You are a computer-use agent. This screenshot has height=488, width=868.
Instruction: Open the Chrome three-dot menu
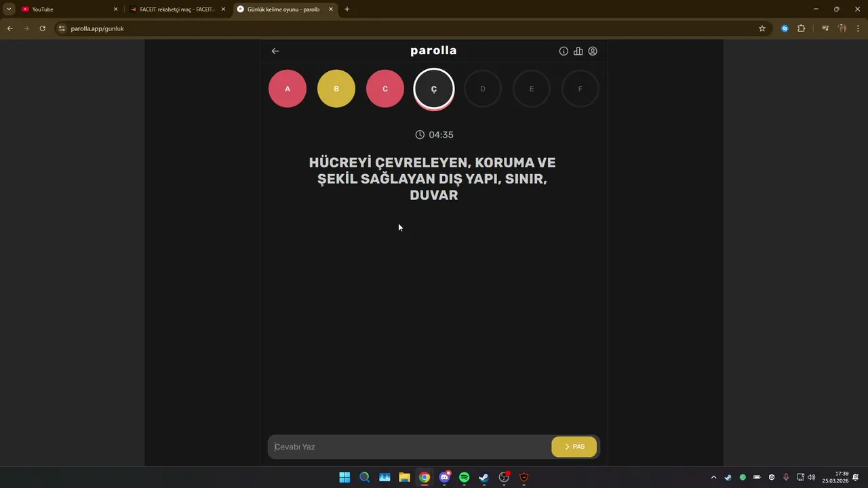(x=859, y=28)
